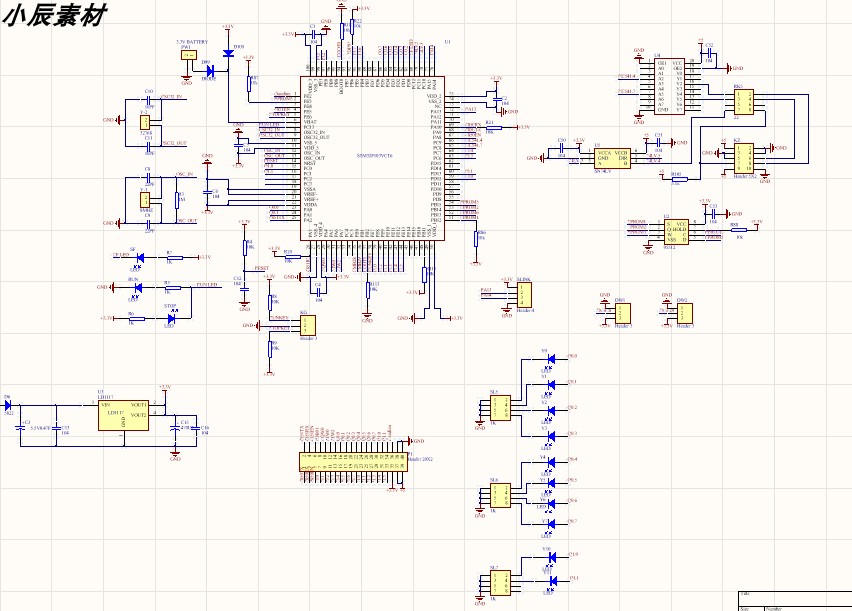Click the RESET net label
Screen dimensions: 852x611
(262, 269)
